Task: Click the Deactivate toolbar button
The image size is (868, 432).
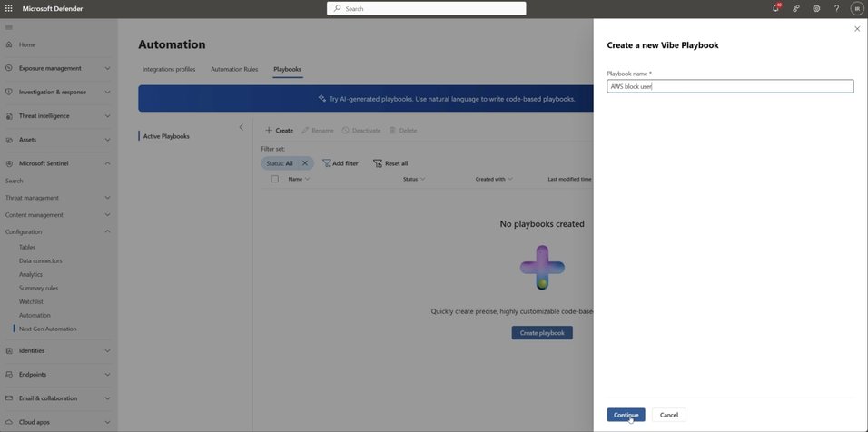Action: (x=361, y=131)
